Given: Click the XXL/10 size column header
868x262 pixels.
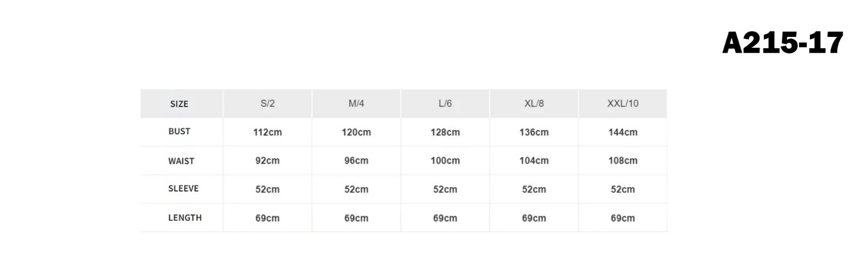Looking at the screenshot, I should pos(623,103).
